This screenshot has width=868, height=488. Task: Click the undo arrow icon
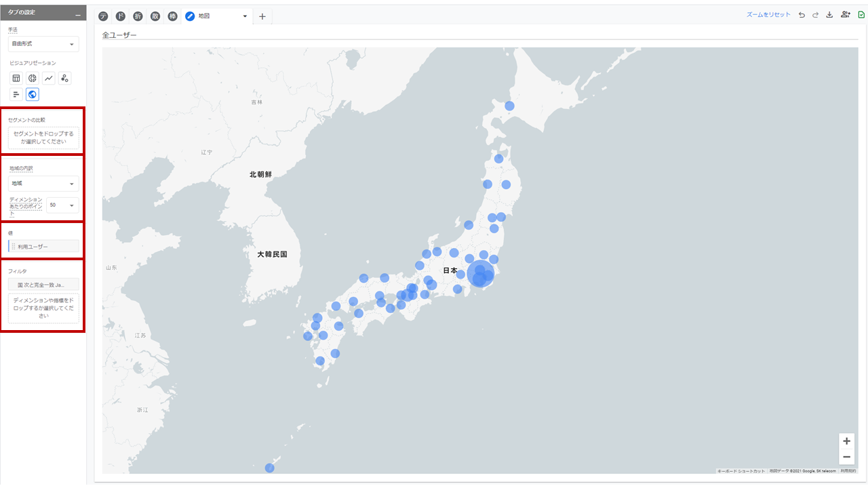[802, 14]
